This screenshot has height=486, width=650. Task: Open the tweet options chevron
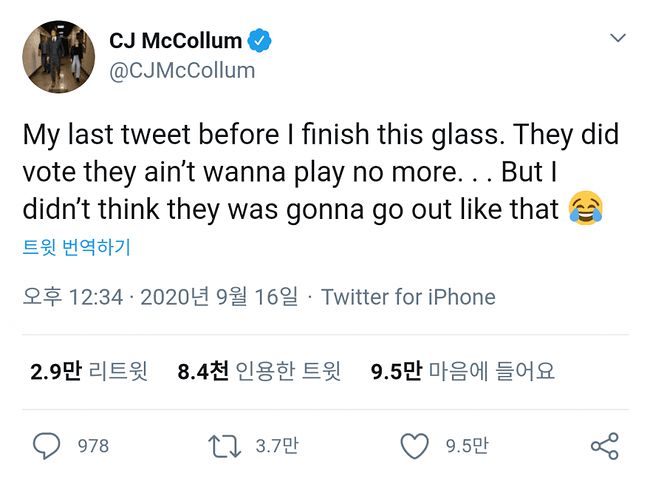[x=618, y=39]
